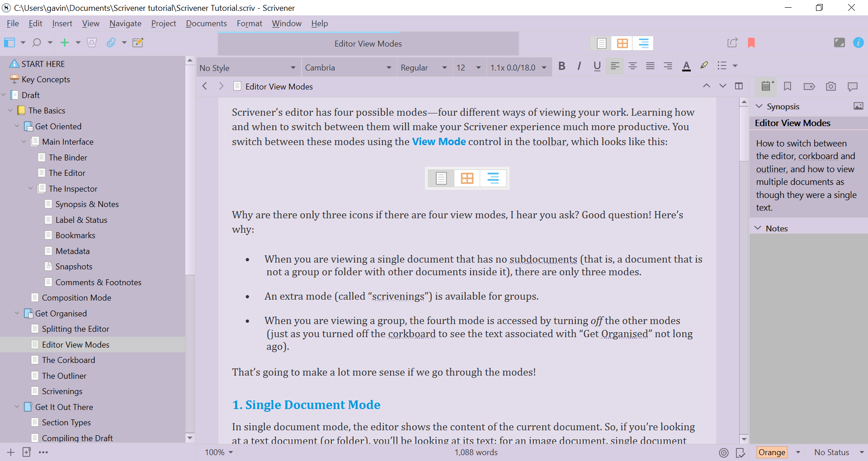Image resolution: width=868 pixels, height=461 pixels.
Task: Toggle bold formatting
Action: tap(562, 66)
